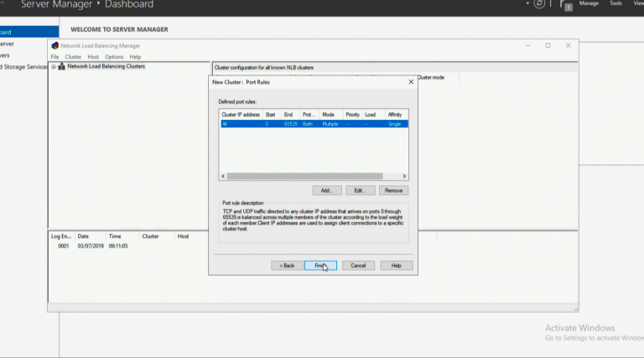Click the Log Entry column header
Image resolution: width=644 pixels, height=358 pixels.
pos(61,236)
